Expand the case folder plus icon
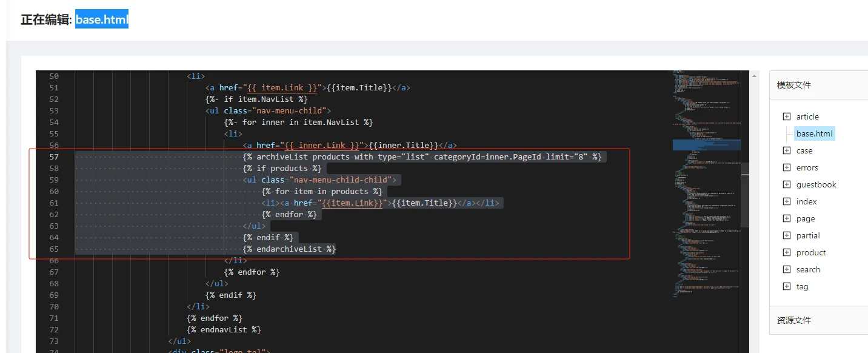Screen dimensions: 868x353 click(787, 150)
